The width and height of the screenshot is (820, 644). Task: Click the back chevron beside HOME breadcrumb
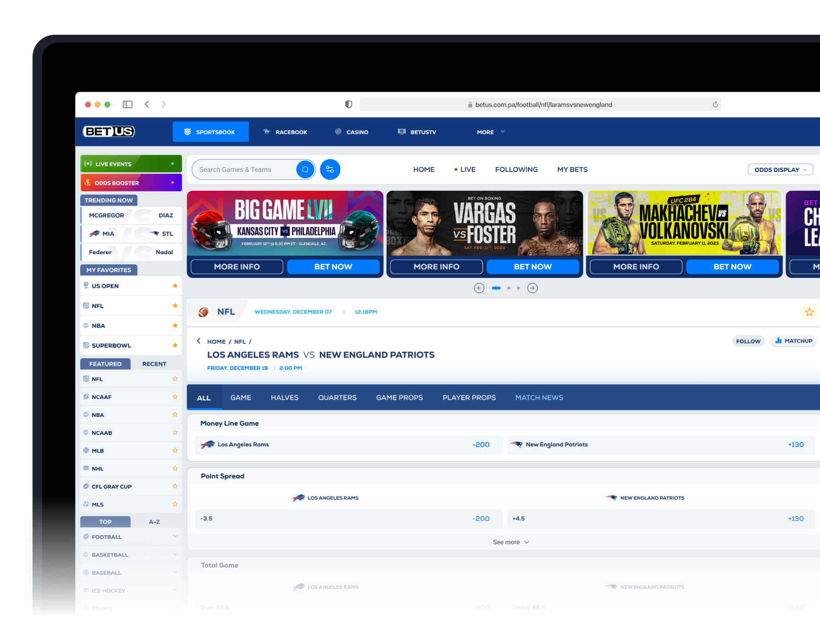pyautogui.click(x=199, y=341)
